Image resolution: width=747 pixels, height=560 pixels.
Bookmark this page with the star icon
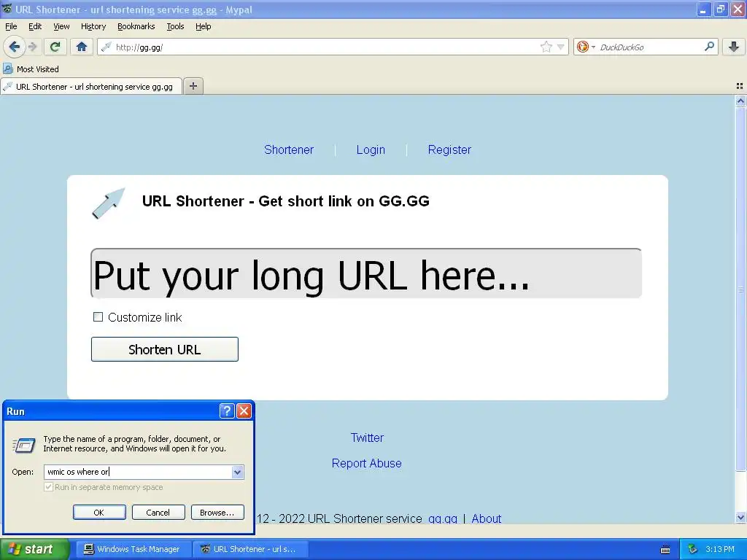click(x=546, y=47)
